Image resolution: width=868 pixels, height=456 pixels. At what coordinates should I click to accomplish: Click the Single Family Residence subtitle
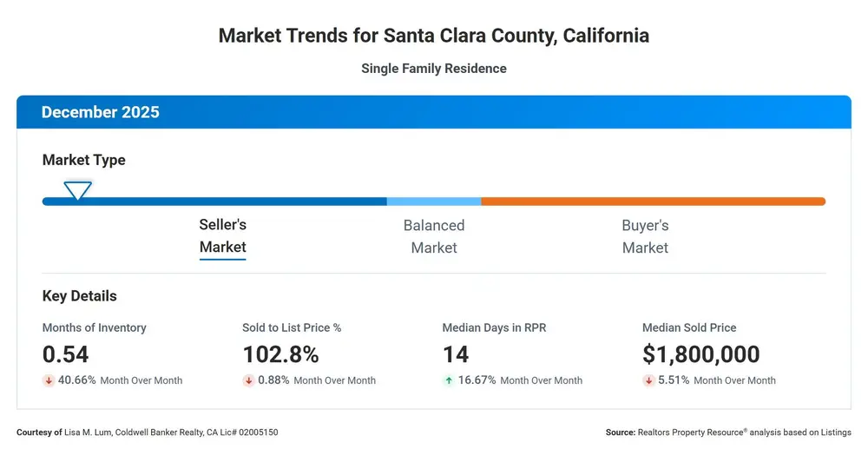[434, 69]
